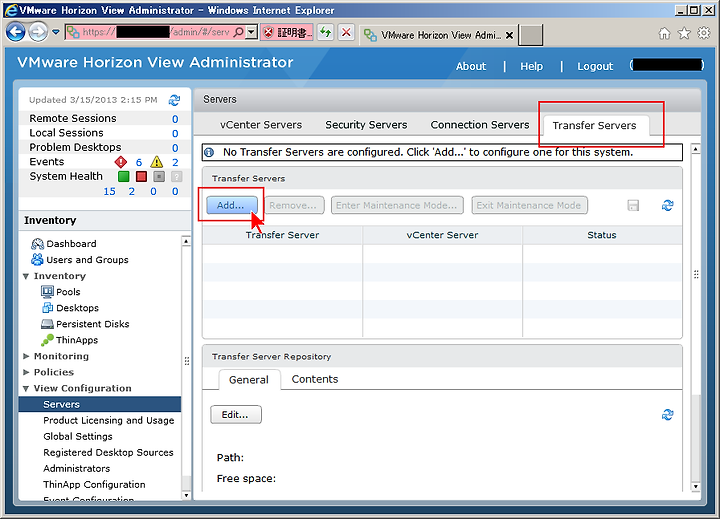This screenshot has width=720, height=519.
Task: Open Users and Groups item
Action: coord(87,260)
